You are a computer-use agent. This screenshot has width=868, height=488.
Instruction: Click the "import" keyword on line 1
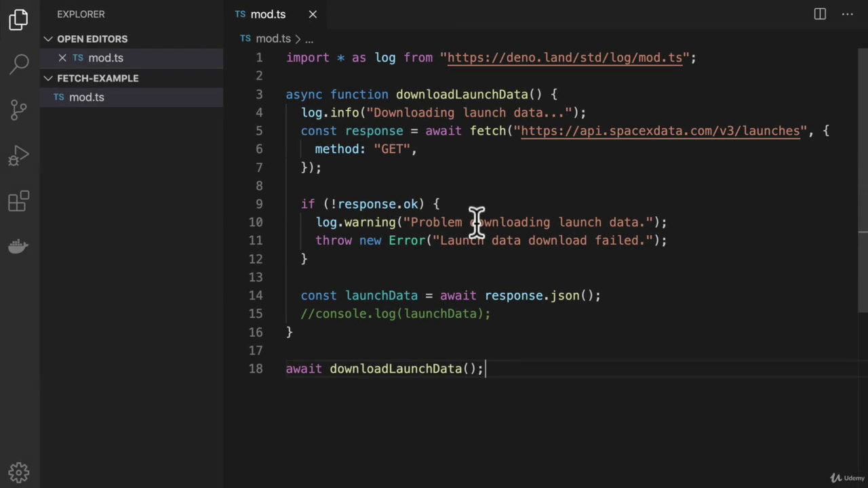(308, 58)
